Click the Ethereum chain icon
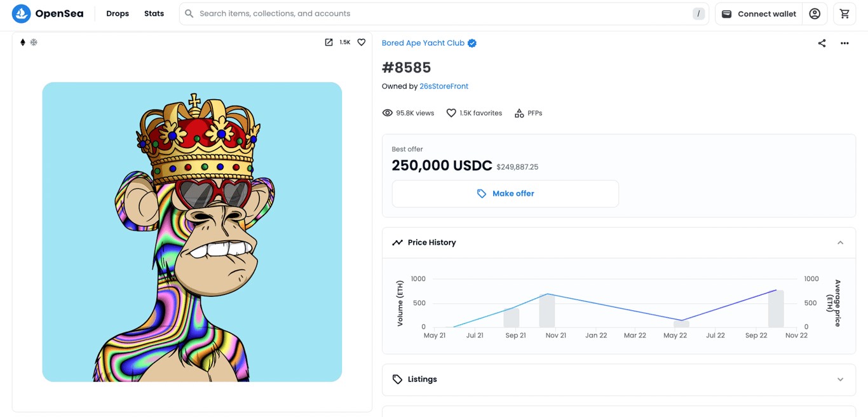Image resolution: width=868 pixels, height=417 pixels. [x=23, y=42]
